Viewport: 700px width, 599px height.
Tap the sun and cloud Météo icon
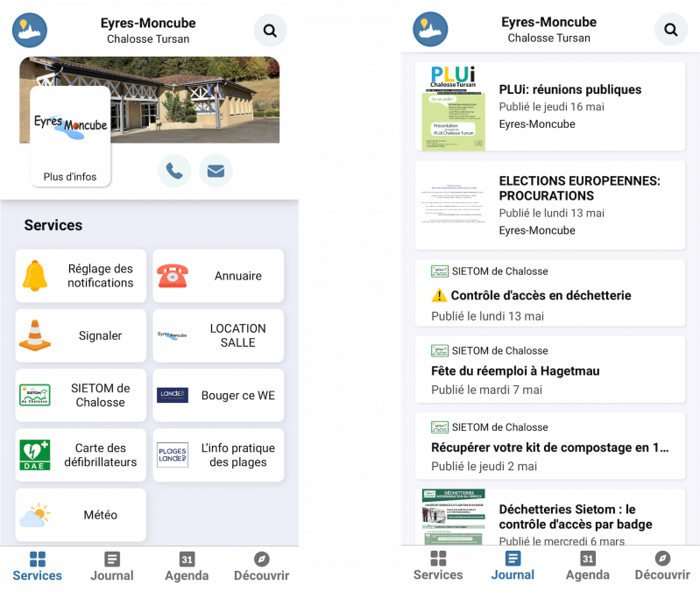tap(35, 515)
